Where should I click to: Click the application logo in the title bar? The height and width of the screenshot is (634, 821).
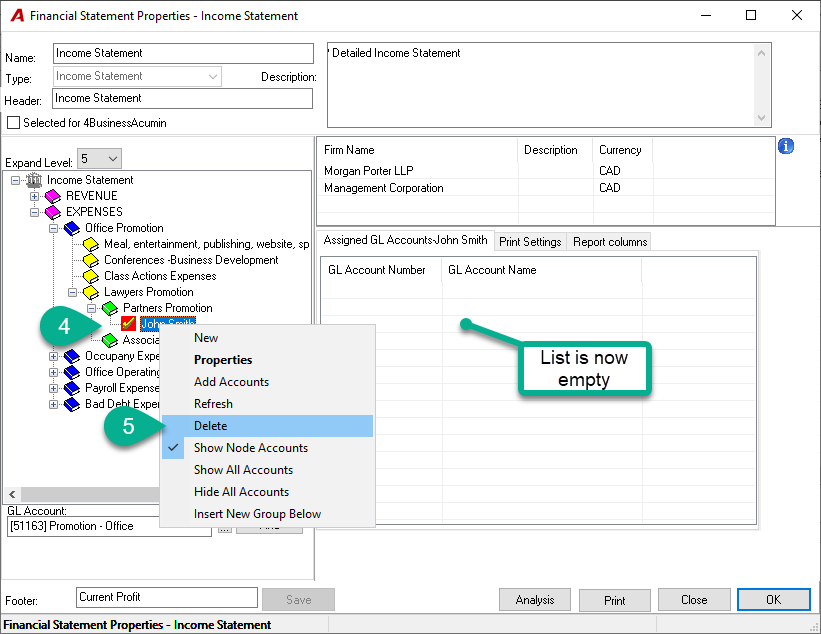tap(17, 16)
